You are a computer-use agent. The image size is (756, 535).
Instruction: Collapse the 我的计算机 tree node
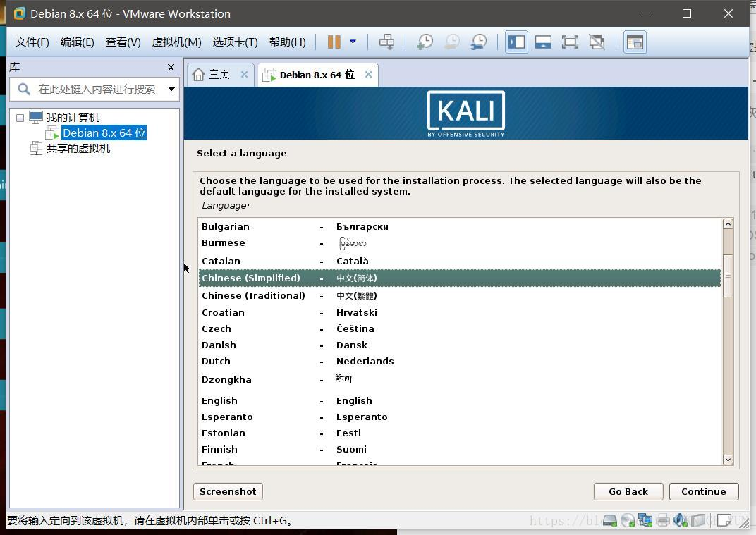[20, 117]
